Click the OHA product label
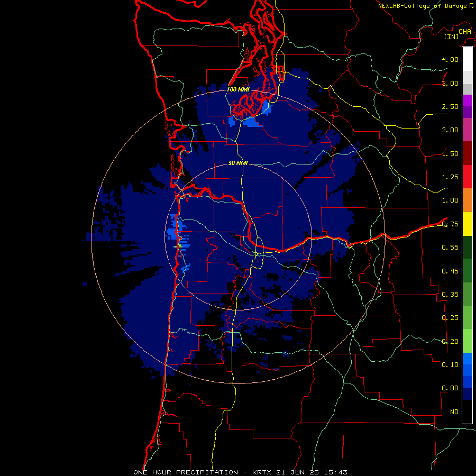The height and width of the screenshot is (476, 476). point(465,32)
